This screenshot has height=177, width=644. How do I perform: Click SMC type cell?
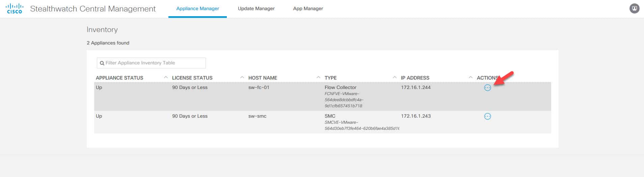pos(330,116)
